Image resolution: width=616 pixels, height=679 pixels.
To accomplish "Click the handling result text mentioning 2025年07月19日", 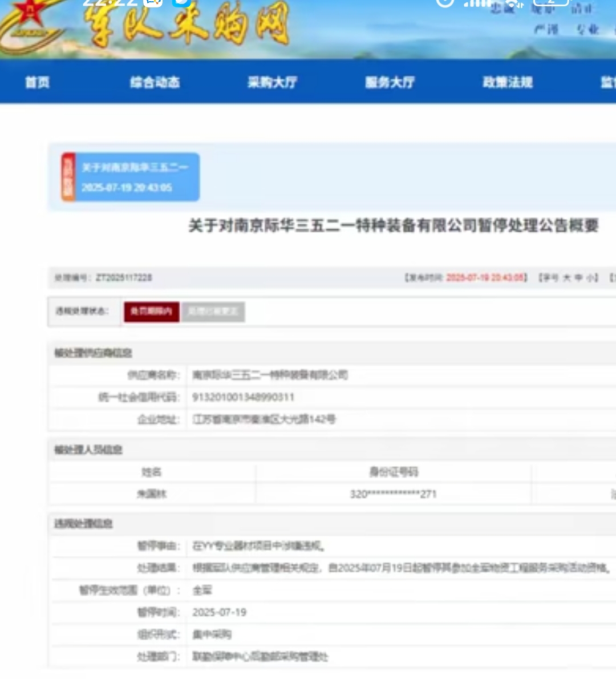I will pos(402,568).
